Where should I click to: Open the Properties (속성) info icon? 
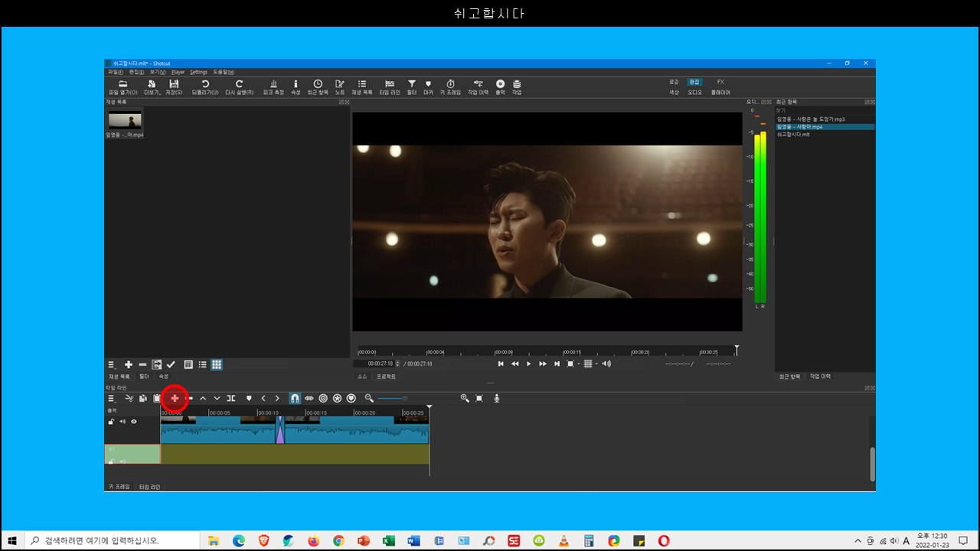point(296,83)
